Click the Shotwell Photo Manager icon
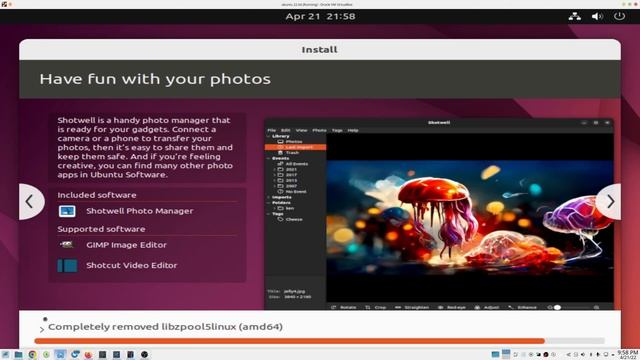This screenshot has width=640, height=360. 67,211
